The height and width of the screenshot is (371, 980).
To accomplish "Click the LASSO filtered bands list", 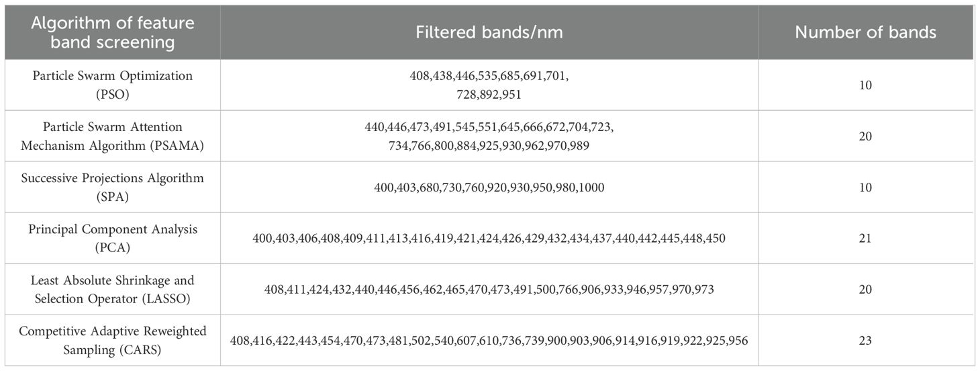I will point(489,290).
